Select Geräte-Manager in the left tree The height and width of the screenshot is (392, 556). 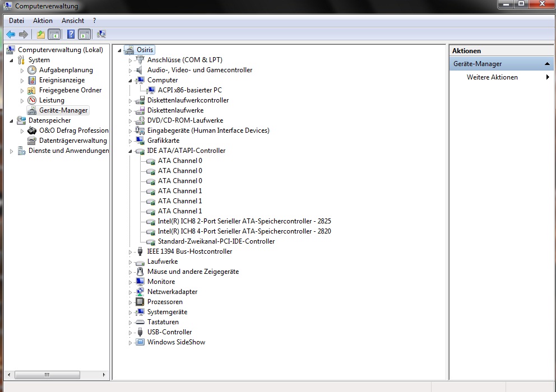[63, 110]
